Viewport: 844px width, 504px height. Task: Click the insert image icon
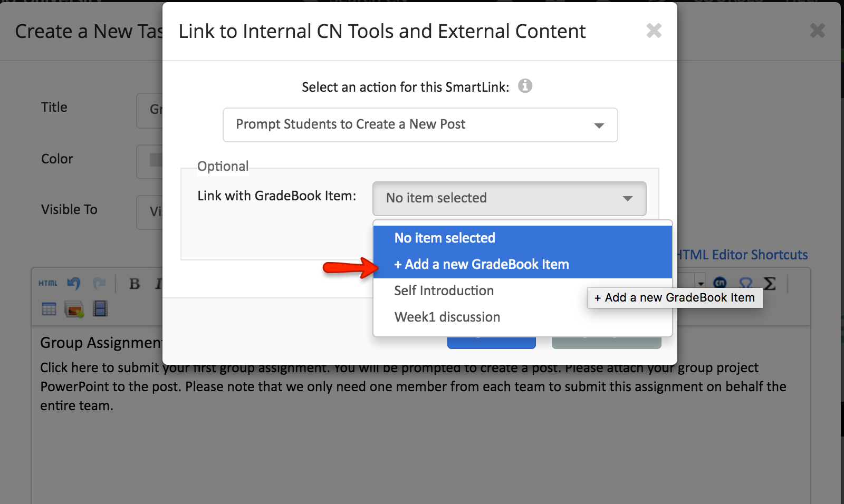coord(74,309)
